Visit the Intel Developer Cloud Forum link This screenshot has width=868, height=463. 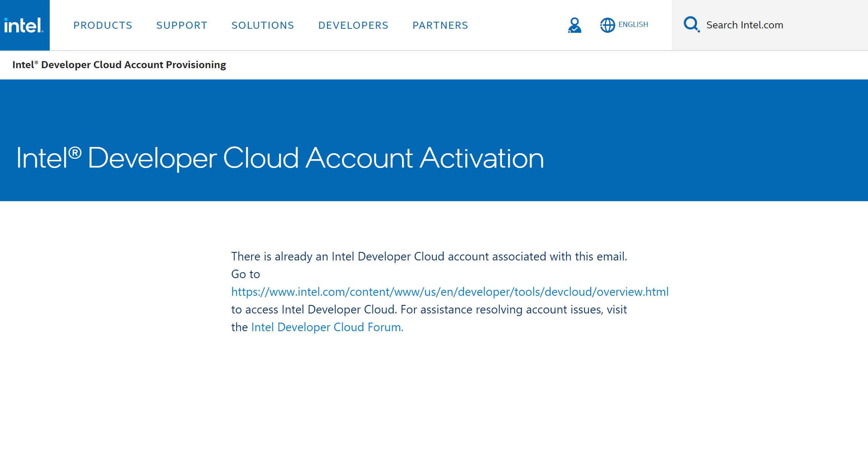[x=327, y=327]
